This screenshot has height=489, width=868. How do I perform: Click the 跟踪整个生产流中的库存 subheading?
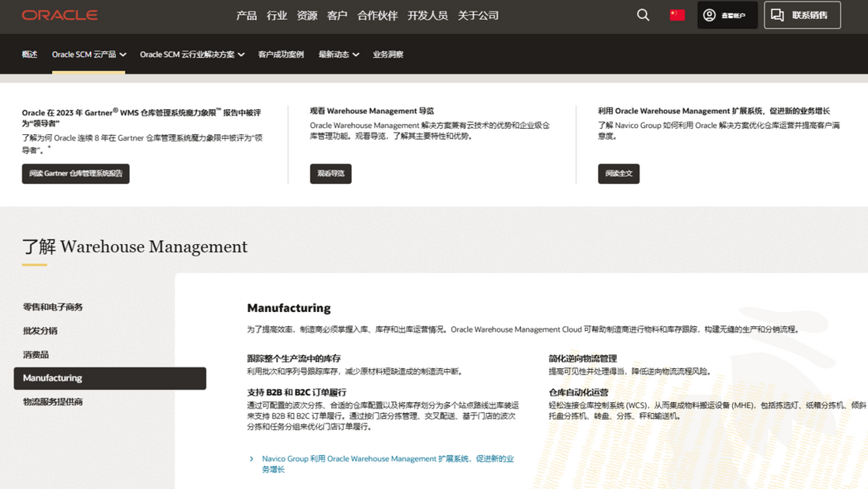[294, 359]
